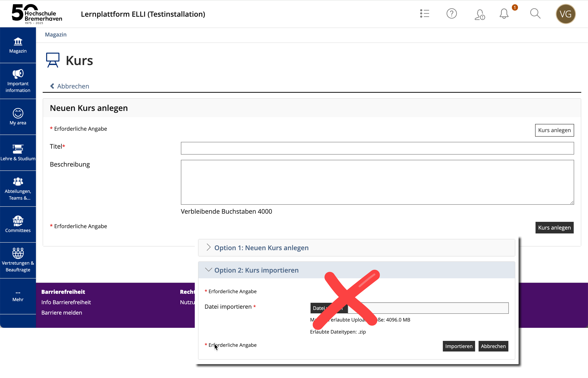Click the Important information megaphone icon
The image size is (588, 378).
click(18, 73)
